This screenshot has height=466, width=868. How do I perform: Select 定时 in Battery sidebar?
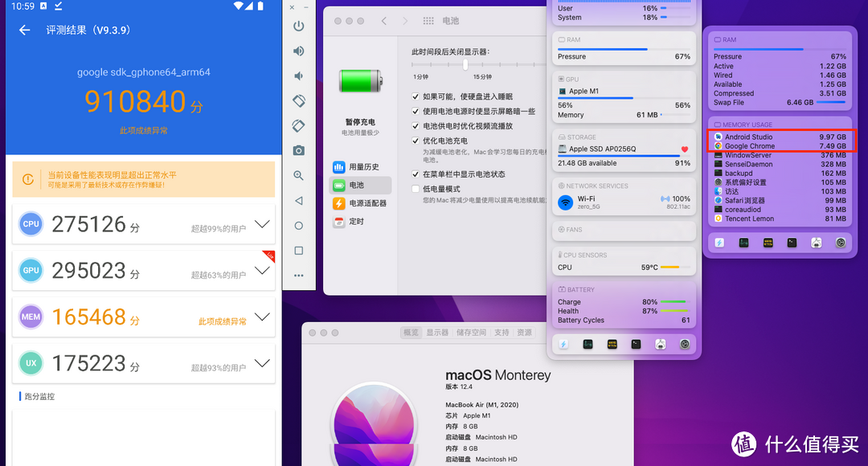pos(361,222)
